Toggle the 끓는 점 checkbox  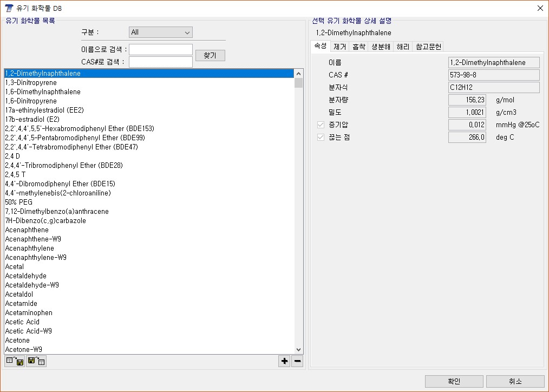pyautogui.click(x=321, y=138)
